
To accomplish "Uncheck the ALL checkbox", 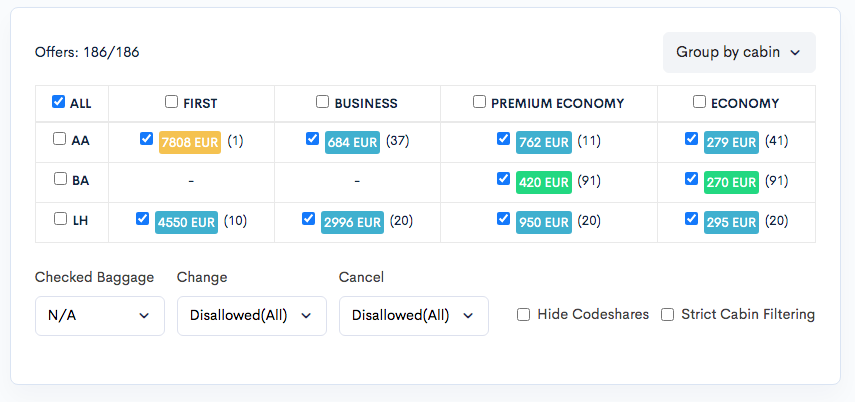I will click(x=58, y=102).
